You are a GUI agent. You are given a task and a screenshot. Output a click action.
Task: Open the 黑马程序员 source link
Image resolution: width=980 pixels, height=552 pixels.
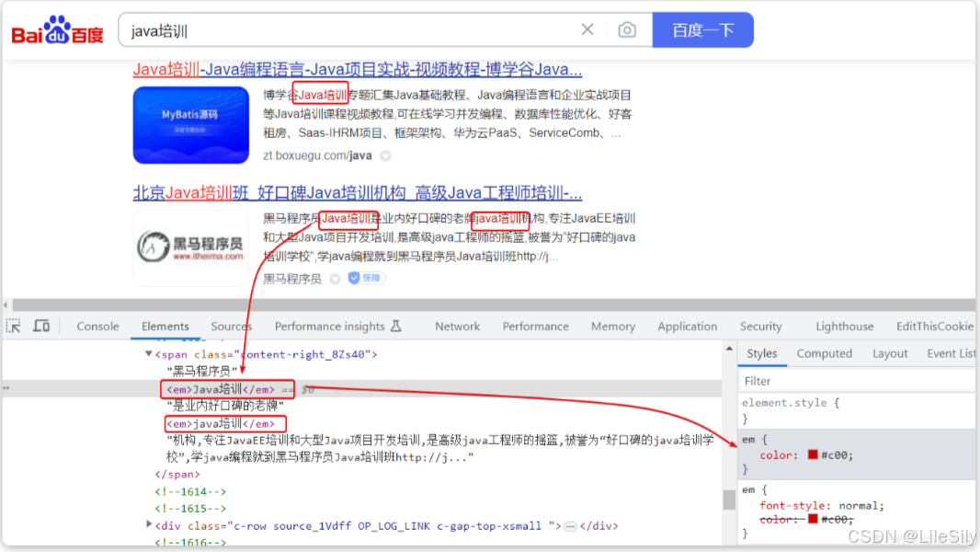click(291, 279)
